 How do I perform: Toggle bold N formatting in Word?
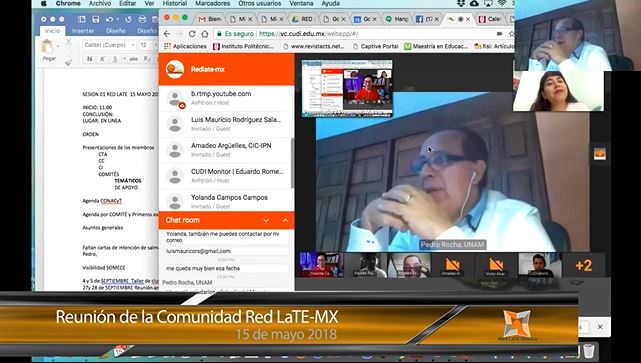(x=90, y=59)
